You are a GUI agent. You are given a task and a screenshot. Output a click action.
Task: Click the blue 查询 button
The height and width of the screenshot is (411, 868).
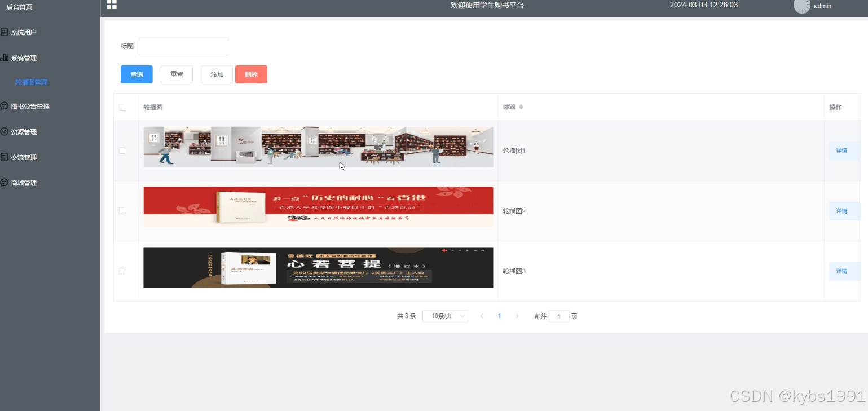[136, 74]
